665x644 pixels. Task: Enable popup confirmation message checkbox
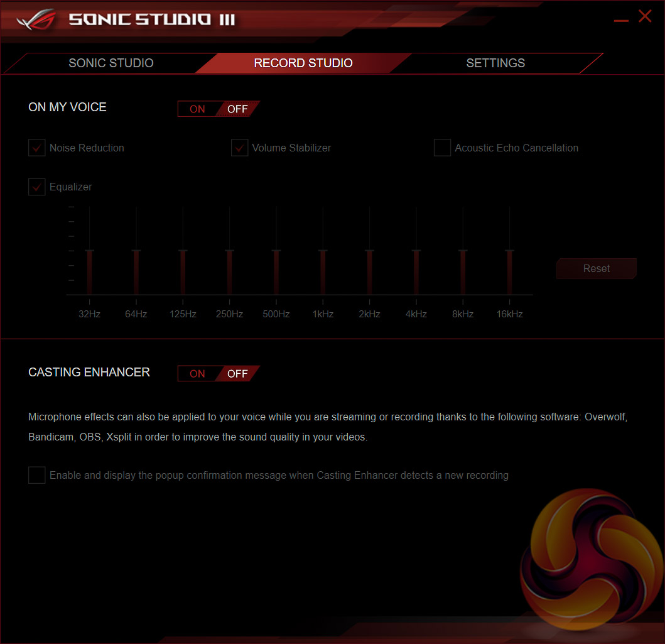pos(37,475)
